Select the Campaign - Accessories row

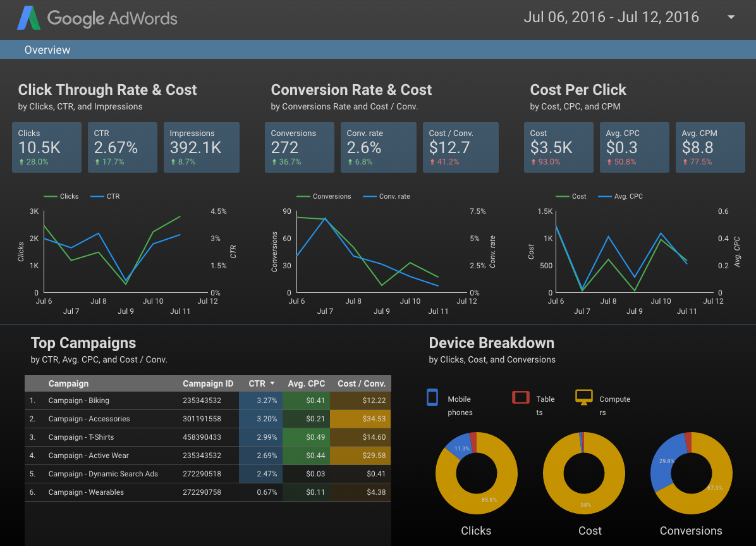[x=208, y=419]
